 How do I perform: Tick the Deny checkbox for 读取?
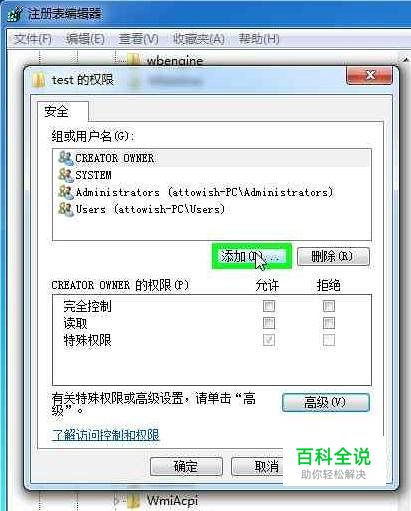point(329,323)
